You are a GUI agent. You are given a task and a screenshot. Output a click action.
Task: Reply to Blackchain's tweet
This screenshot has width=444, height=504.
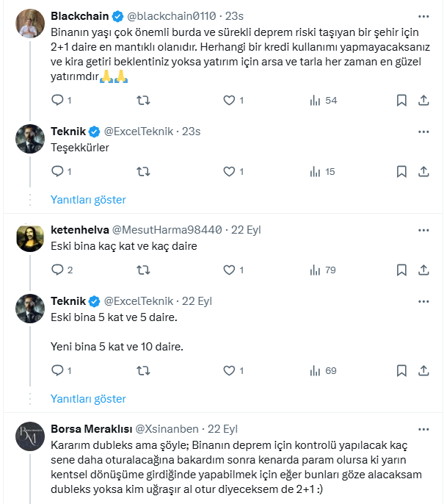point(57,100)
